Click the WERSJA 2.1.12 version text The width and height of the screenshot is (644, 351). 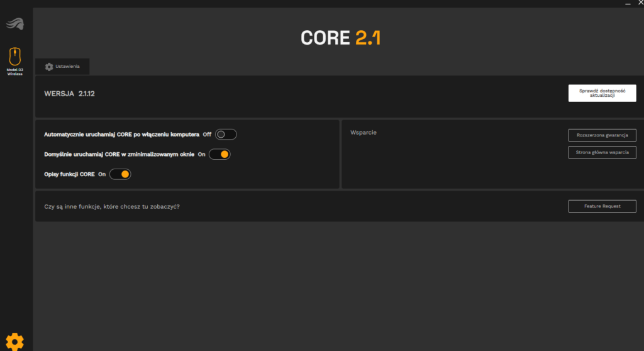[x=69, y=94]
